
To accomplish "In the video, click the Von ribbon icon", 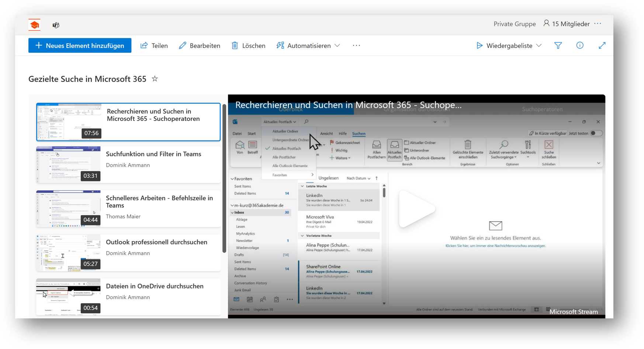I will (240, 148).
